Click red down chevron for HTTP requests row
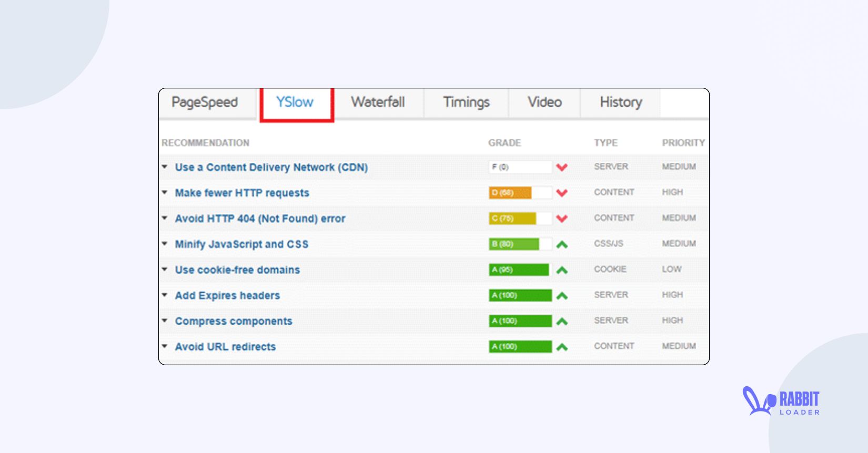Screen dimensions: 868x453 click(562, 193)
